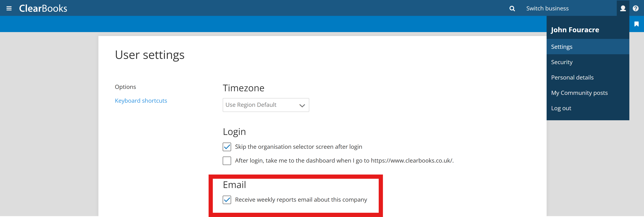Open help via question mark icon
This screenshot has width=644, height=217.
[x=636, y=9]
